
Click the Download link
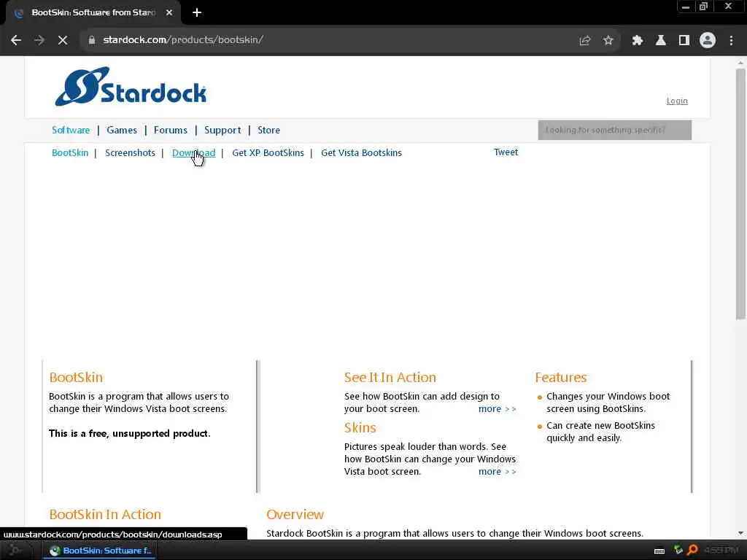point(193,153)
